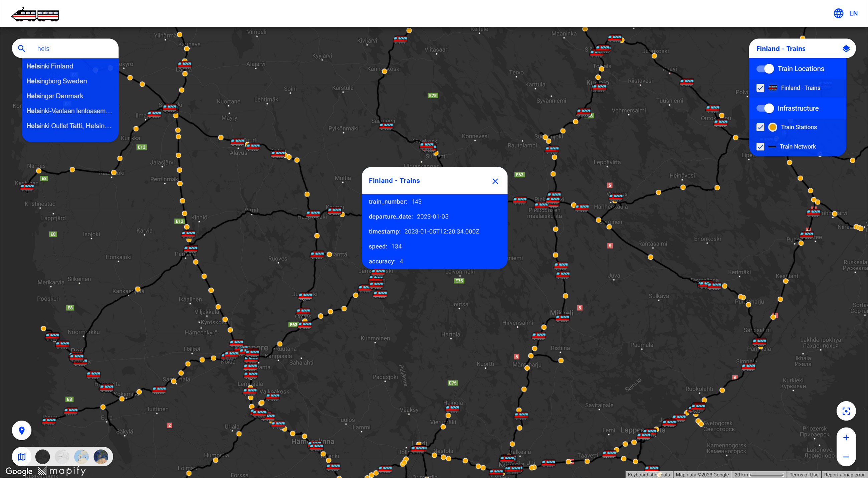Click the 20 km map scale control
868x478 pixels.
coord(759,474)
